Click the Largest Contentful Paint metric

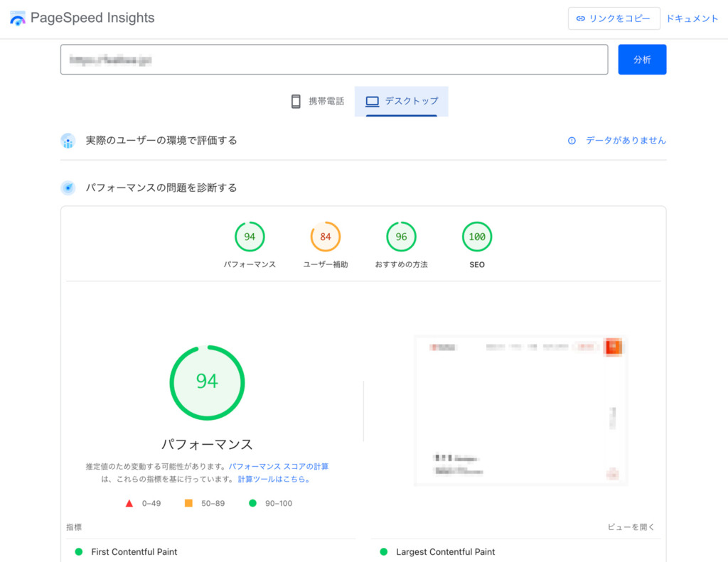point(445,552)
